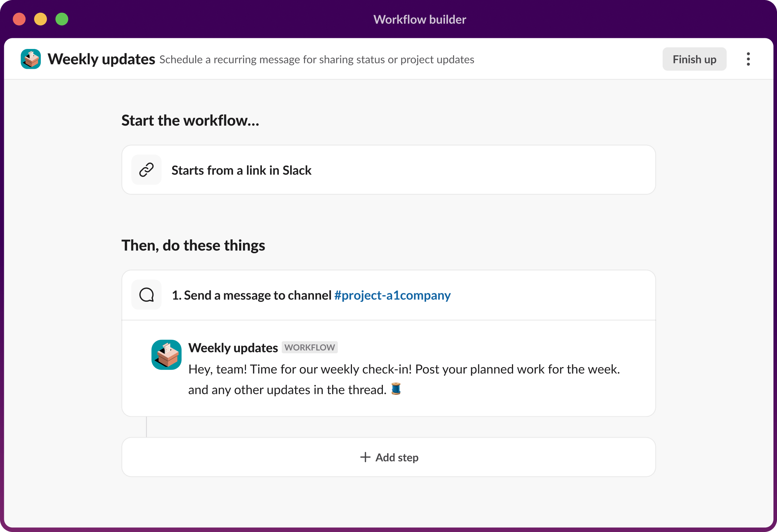Screen dimensions: 777x532
Task: Click the subtitle 'Schedule a recurring message' text
Action: tap(317, 60)
